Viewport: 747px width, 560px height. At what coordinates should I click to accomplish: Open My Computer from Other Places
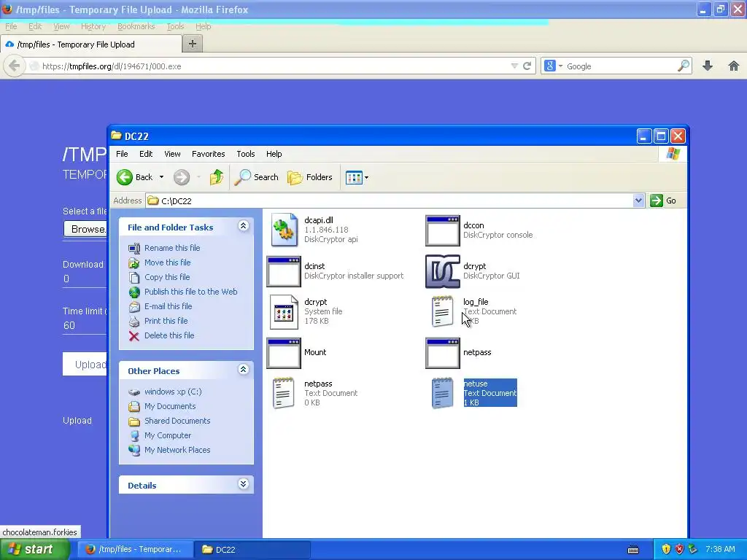tap(168, 435)
